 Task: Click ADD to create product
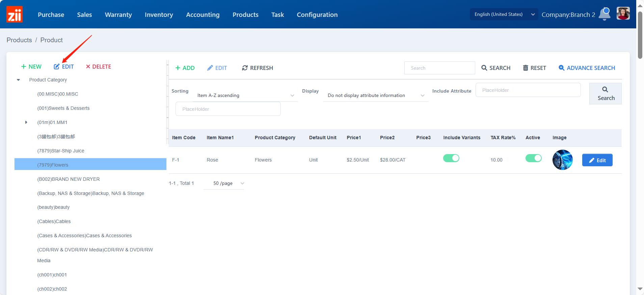point(185,68)
